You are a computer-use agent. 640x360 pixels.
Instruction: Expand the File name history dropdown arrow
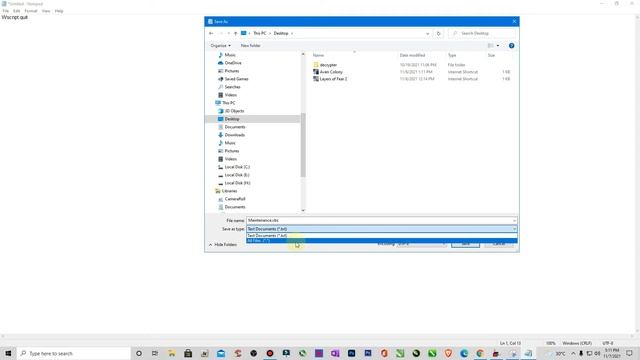click(x=514, y=220)
